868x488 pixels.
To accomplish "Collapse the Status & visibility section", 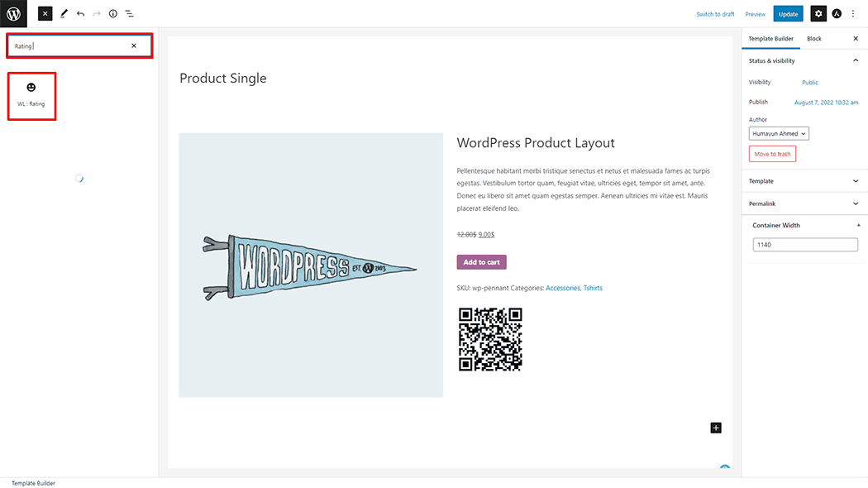I will pyautogui.click(x=855, y=60).
